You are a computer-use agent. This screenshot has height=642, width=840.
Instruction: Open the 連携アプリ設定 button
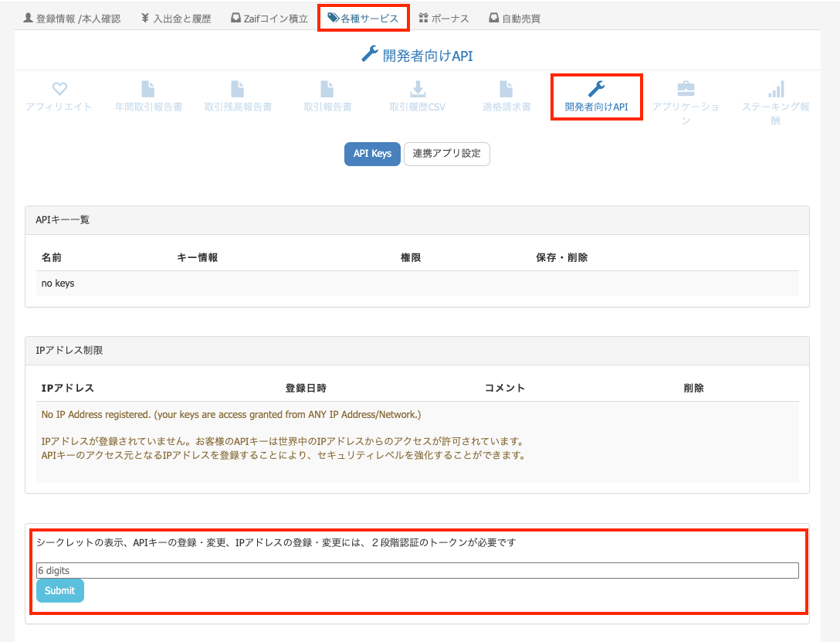click(446, 154)
